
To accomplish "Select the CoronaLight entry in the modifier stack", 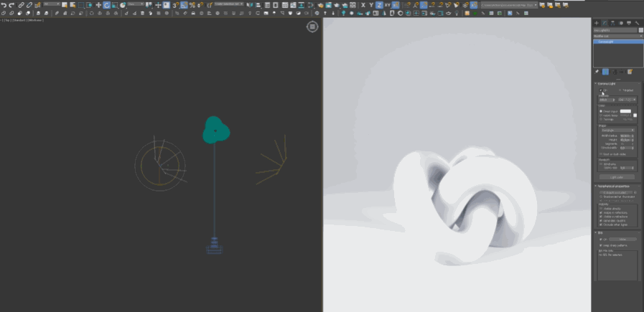I will pyautogui.click(x=618, y=42).
